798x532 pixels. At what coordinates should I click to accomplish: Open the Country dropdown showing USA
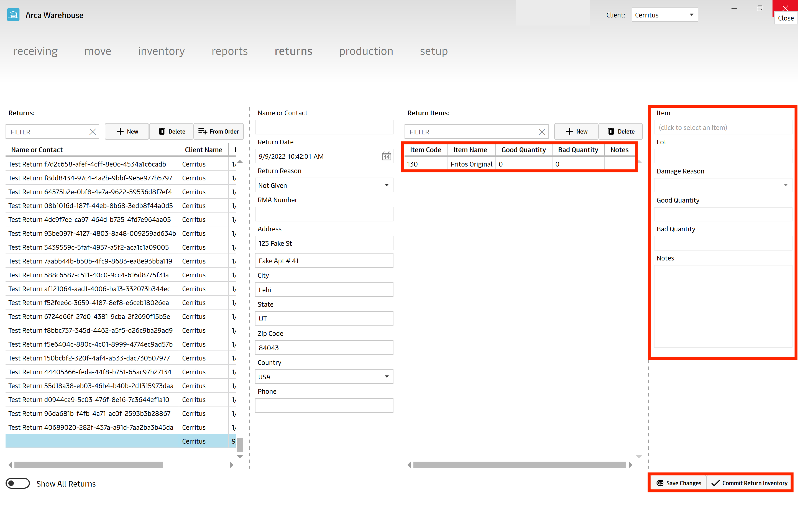pyautogui.click(x=324, y=377)
